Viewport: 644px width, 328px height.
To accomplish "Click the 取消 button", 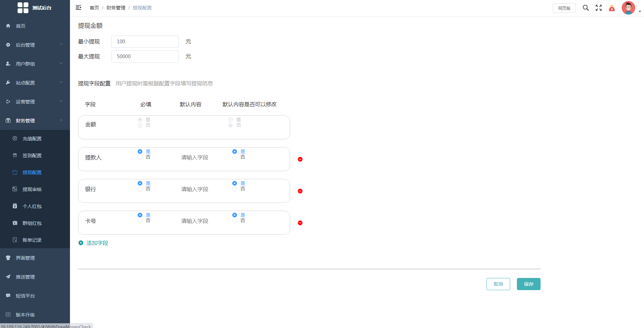I will [498, 284].
